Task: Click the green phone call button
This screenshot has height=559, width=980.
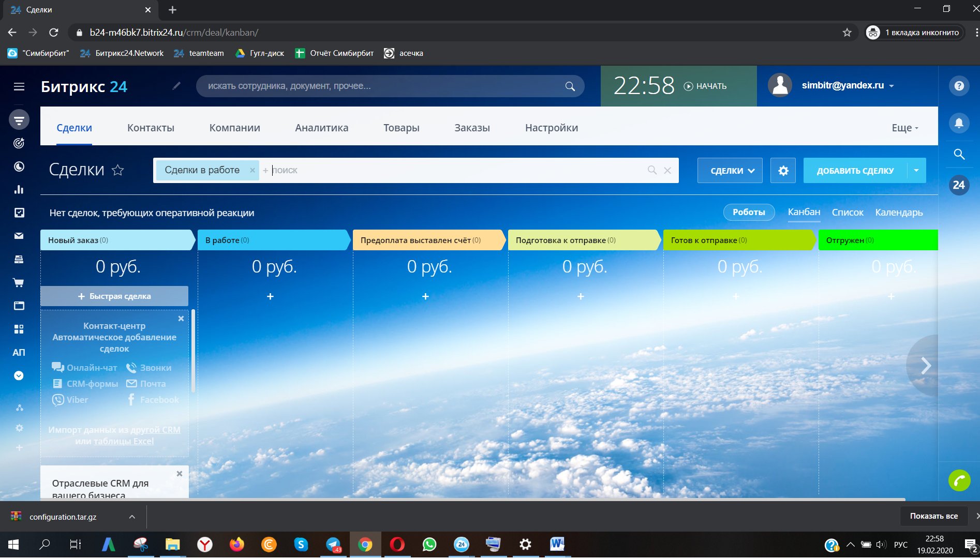Action: (x=959, y=480)
